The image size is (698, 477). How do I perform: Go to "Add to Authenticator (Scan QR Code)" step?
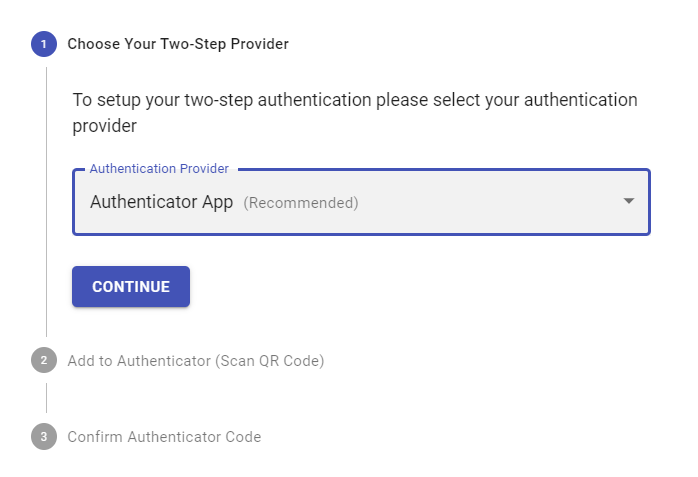[x=195, y=361]
